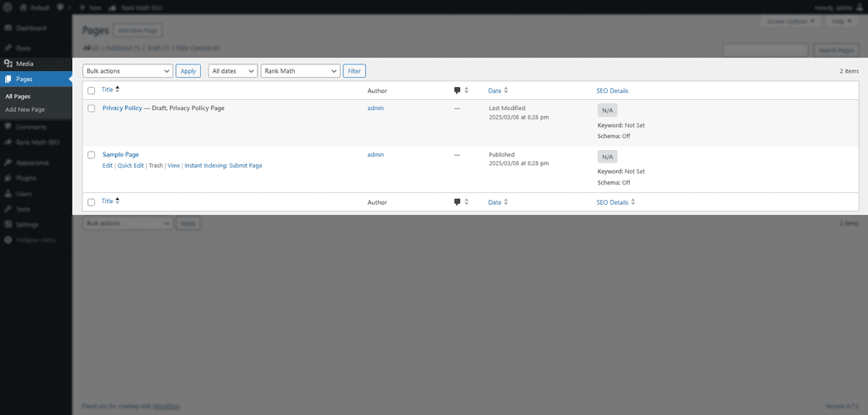Image resolution: width=868 pixels, height=415 pixels.
Task: Click the footer Date column link
Action: coord(494,202)
